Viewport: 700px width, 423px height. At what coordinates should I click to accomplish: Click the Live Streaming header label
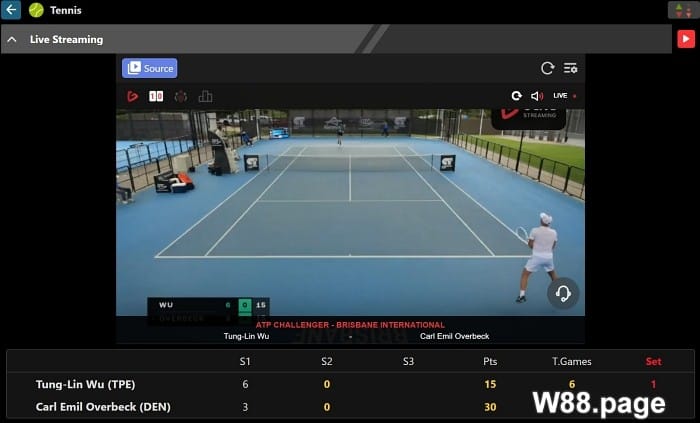pyautogui.click(x=66, y=39)
